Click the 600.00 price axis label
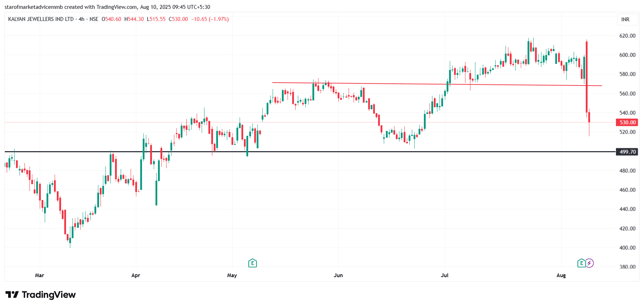This screenshot has height=308, width=644. click(x=627, y=55)
